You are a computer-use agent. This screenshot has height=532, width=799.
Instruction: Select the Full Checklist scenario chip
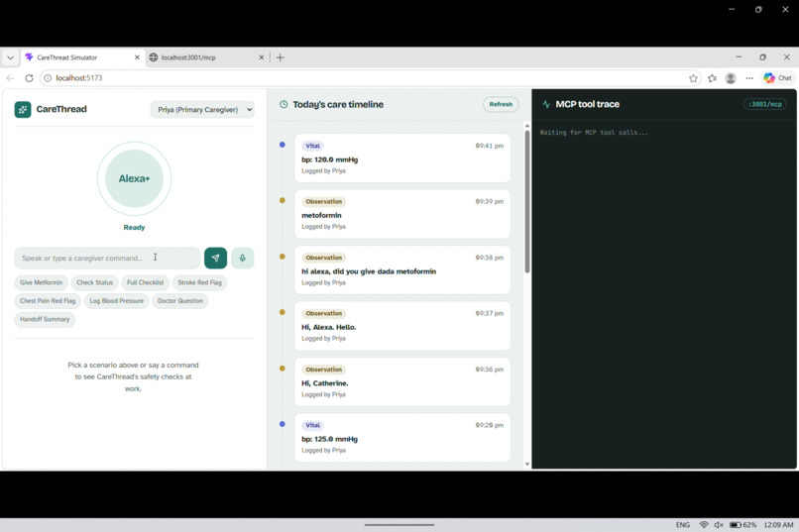pyautogui.click(x=145, y=282)
